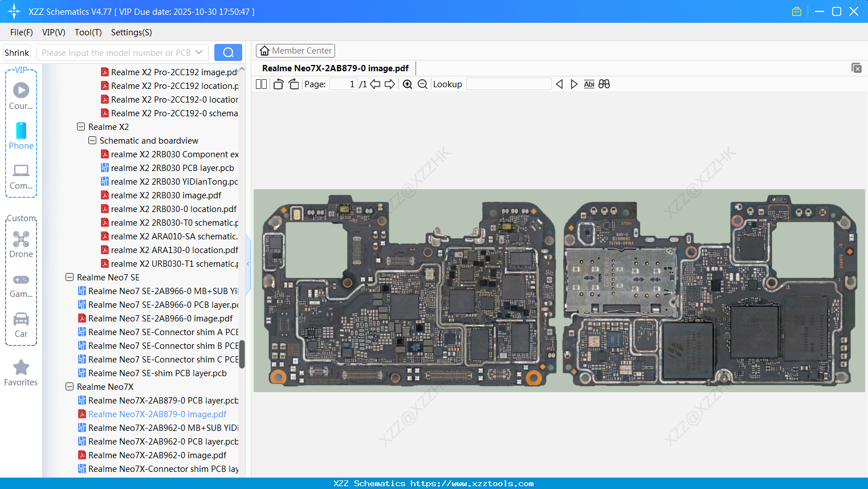The width and height of the screenshot is (868, 489).
Task: Go to the next page arrow
Action: pos(390,84)
